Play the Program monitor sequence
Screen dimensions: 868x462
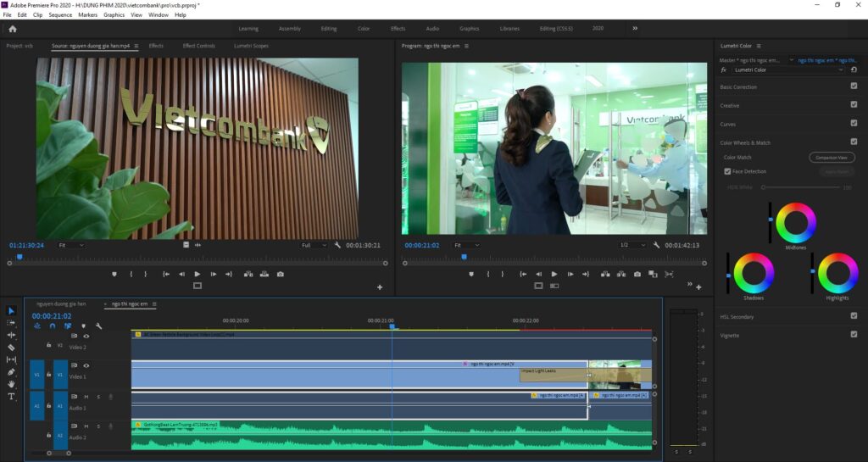click(x=554, y=274)
